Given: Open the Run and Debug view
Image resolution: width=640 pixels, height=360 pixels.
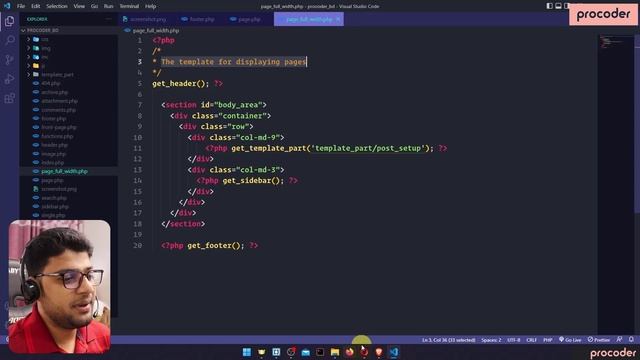Looking at the screenshot, I should 9,79.
